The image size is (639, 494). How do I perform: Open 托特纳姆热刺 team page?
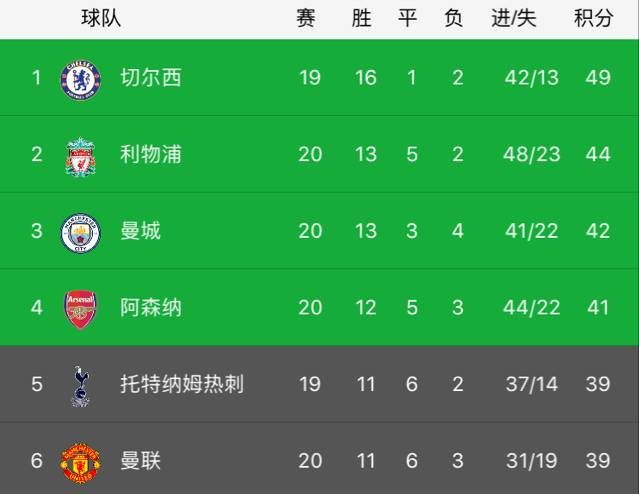182,384
